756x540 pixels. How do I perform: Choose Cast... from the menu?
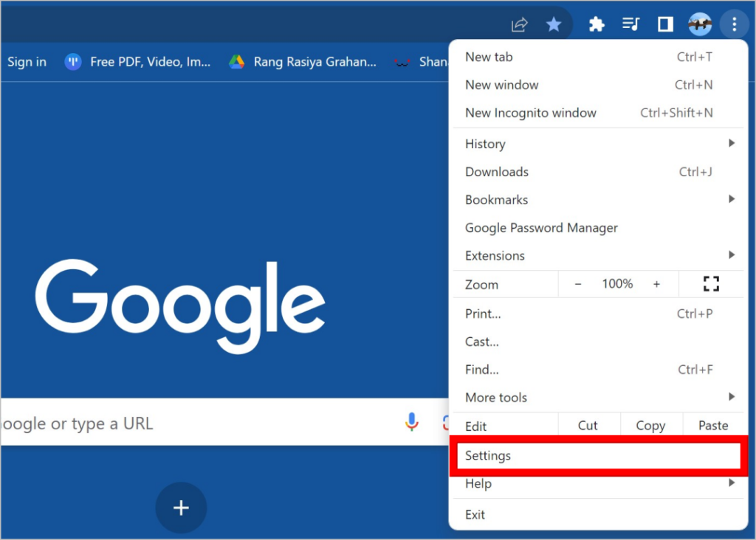tap(598, 342)
